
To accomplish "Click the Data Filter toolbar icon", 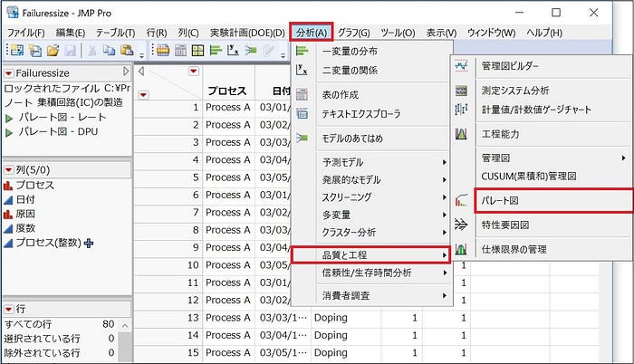I will (162, 51).
